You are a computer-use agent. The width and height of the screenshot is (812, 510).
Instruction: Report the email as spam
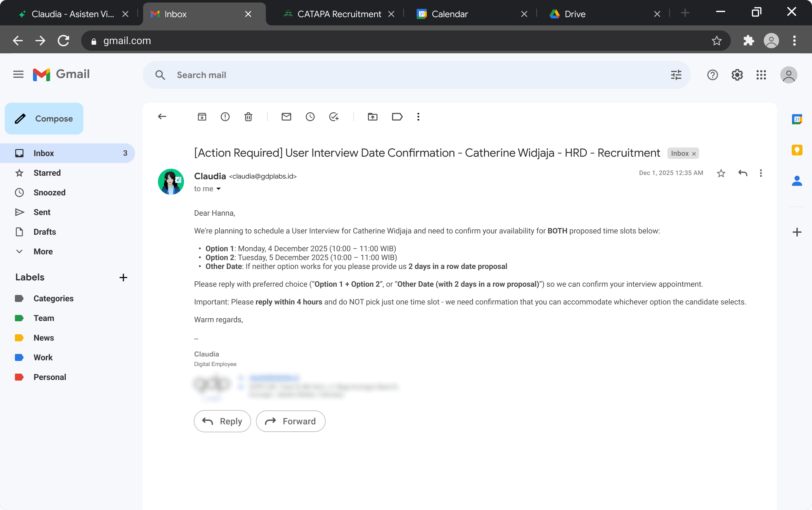pos(225,117)
